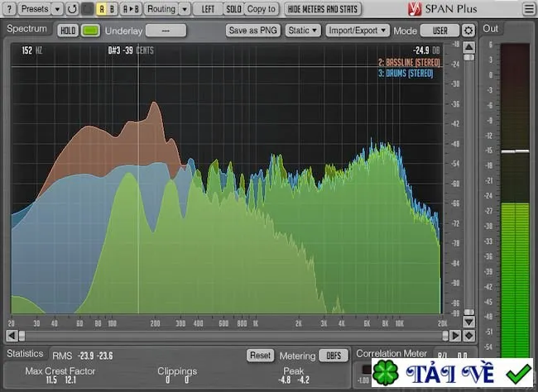Click the Voxengo logo icon

[x=415, y=9]
